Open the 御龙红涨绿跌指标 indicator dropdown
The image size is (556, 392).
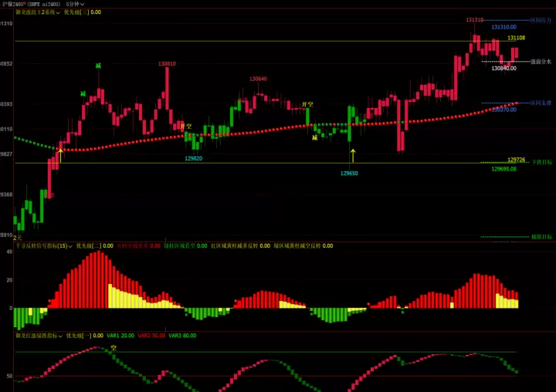[x=39, y=336]
